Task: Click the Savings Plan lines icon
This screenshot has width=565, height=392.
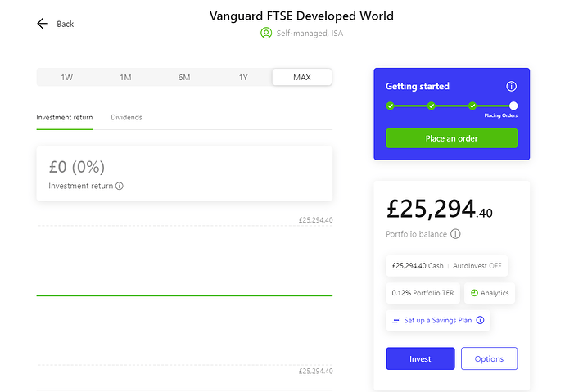Action: click(x=396, y=320)
